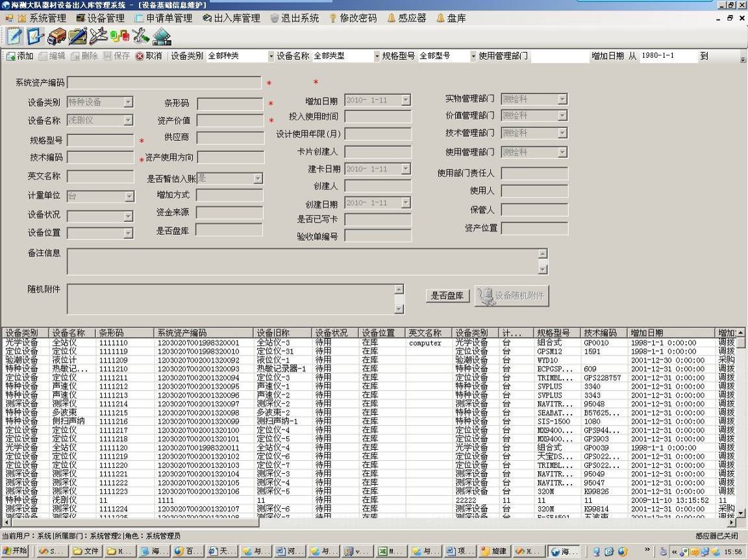Click the 增加日期 start date field showing 1980-1-1

click(x=667, y=56)
